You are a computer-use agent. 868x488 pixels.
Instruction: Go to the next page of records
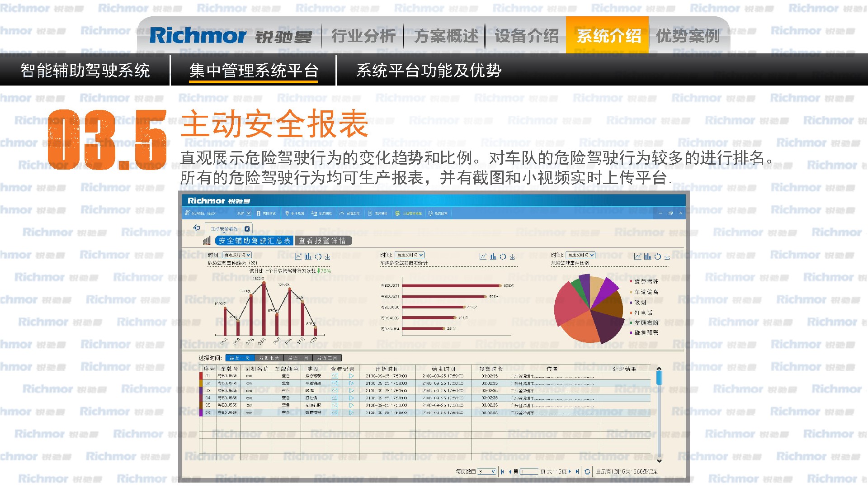(x=570, y=471)
